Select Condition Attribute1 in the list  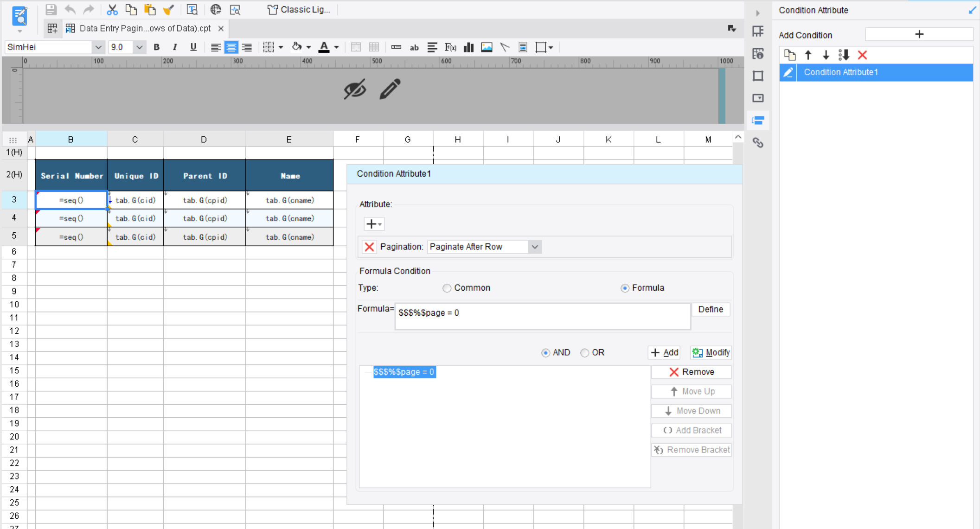pos(876,72)
